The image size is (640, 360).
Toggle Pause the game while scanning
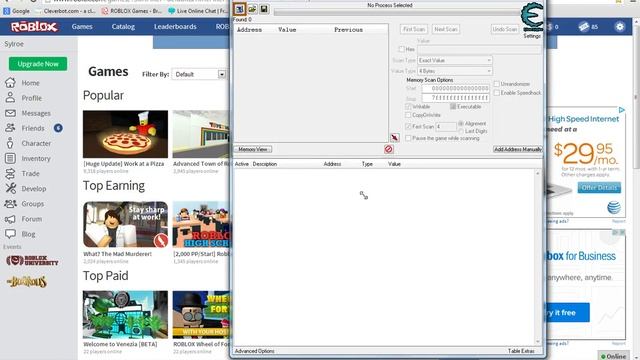(408, 138)
